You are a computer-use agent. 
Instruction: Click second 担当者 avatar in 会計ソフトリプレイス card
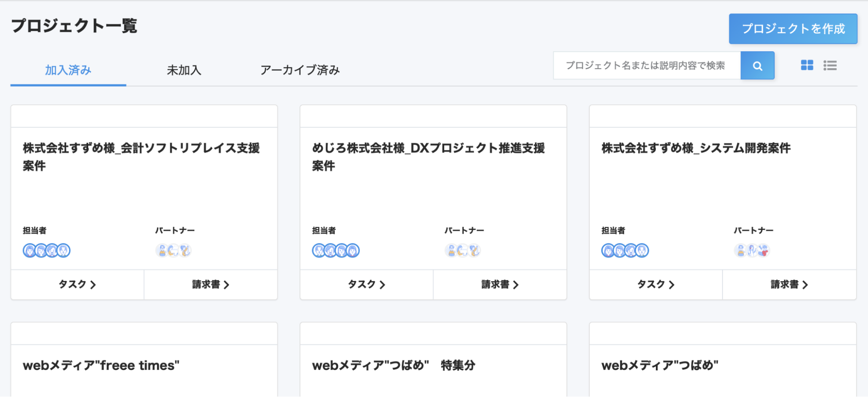tap(41, 250)
